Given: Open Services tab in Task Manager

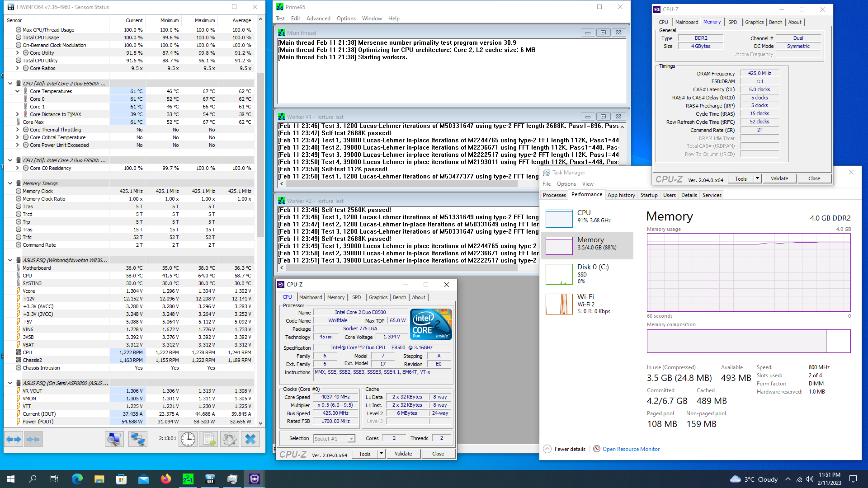Looking at the screenshot, I should click(712, 195).
